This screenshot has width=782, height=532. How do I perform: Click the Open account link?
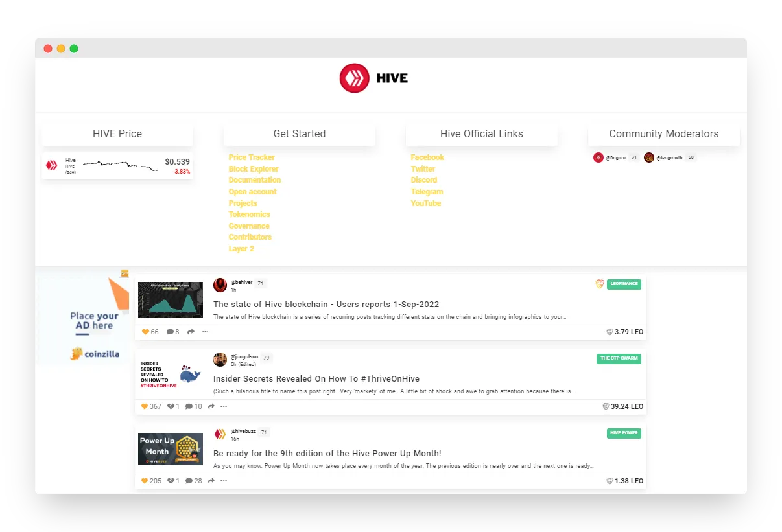point(253,192)
